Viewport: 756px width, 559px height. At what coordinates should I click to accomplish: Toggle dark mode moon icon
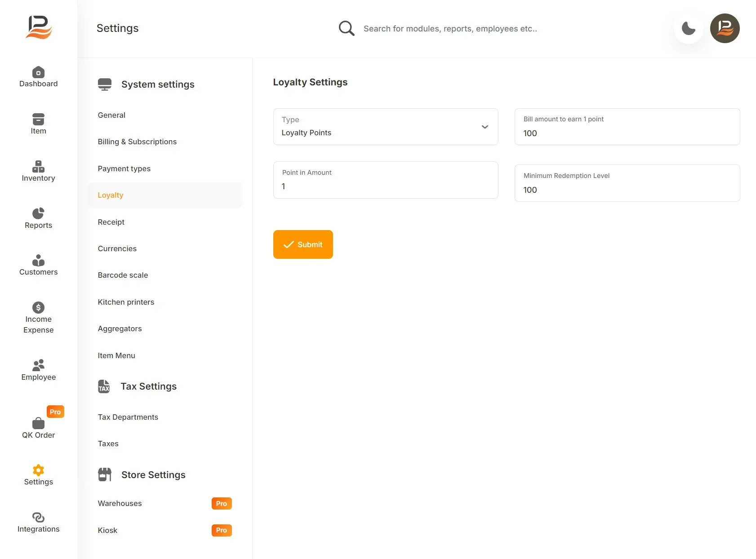(688, 28)
